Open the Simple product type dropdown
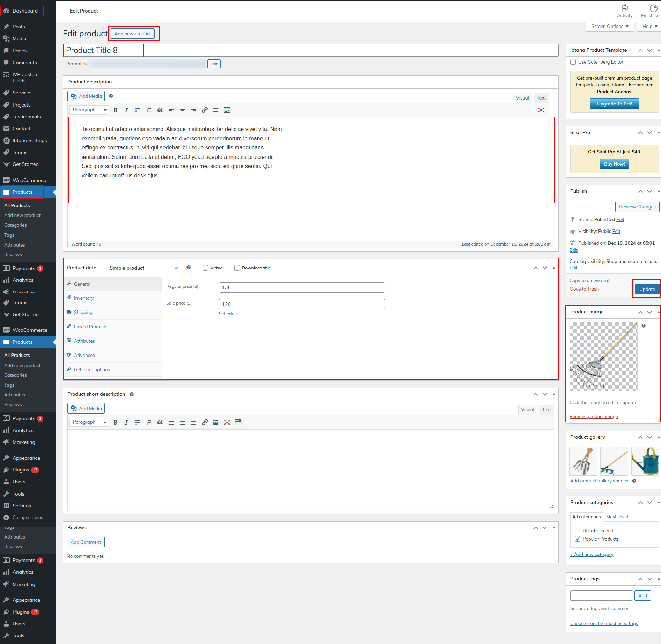Screen dimensions: 661x644 tap(144, 268)
